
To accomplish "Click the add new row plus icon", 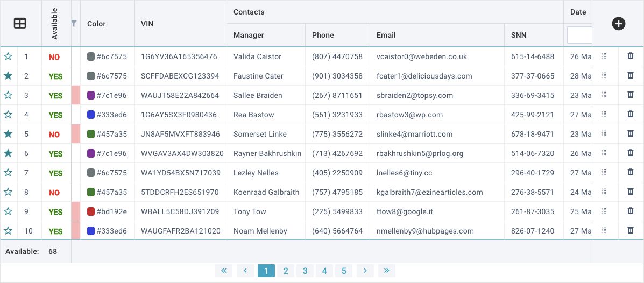I will pyautogui.click(x=618, y=24).
